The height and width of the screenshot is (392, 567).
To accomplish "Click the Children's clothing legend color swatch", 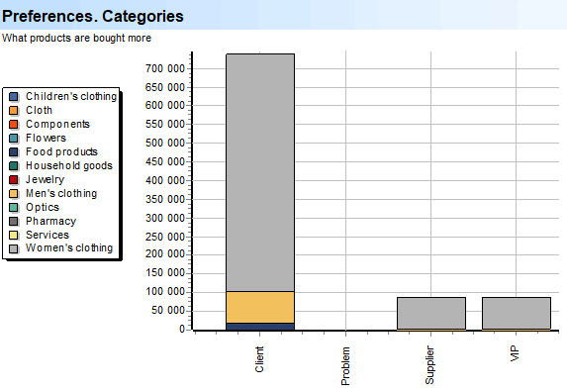I will (x=14, y=97).
